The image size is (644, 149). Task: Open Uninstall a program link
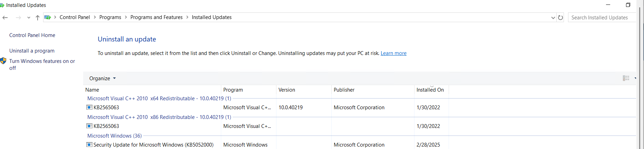click(32, 51)
